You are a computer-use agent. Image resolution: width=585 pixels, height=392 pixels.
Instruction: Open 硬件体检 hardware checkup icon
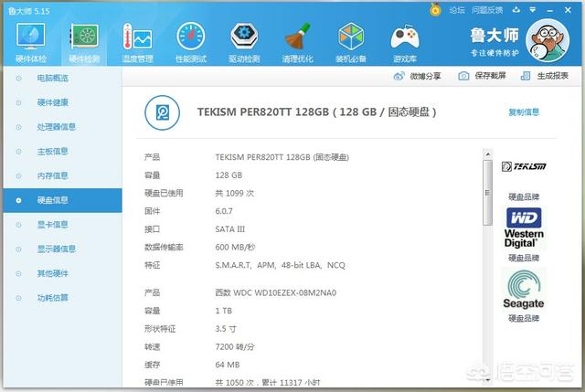(x=30, y=37)
